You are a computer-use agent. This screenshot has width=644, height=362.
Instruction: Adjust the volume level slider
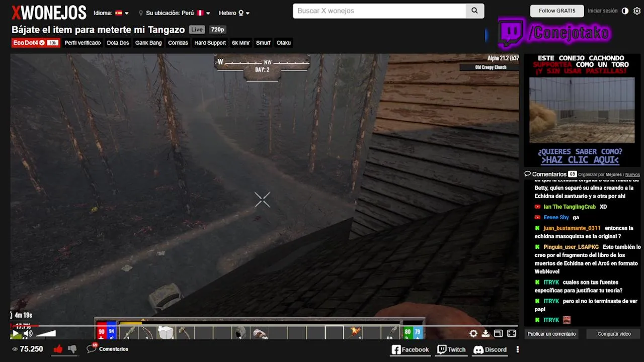click(x=46, y=333)
